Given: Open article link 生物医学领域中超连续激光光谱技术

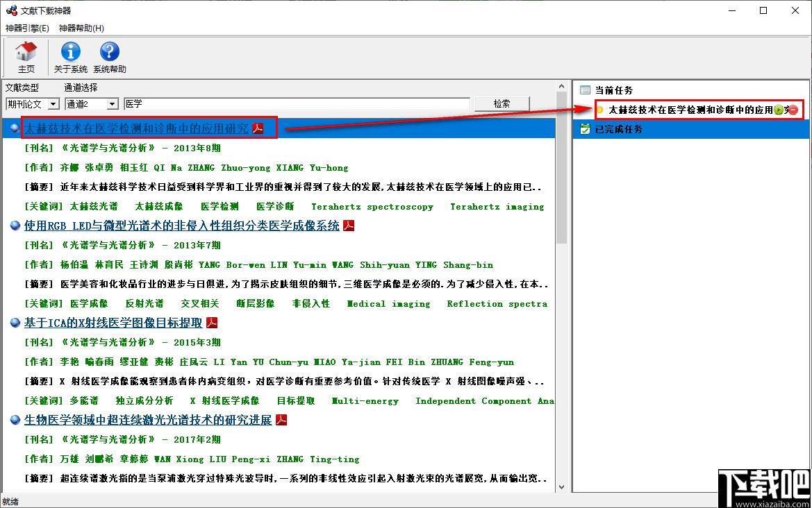Looking at the screenshot, I should point(148,420).
